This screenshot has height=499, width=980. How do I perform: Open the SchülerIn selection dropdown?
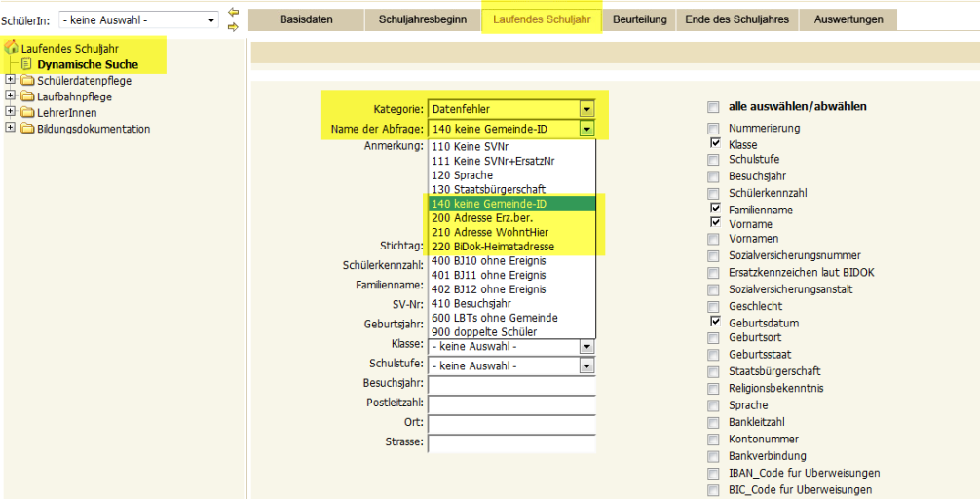pos(138,20)
